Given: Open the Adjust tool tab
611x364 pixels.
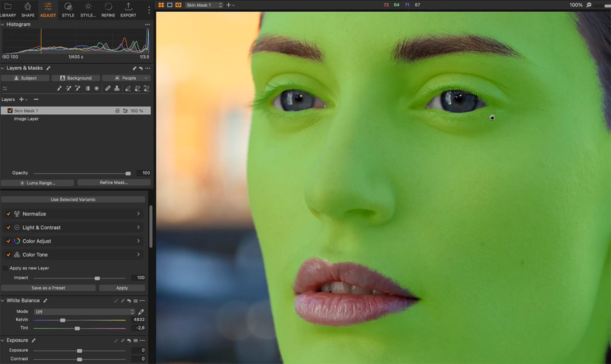Looking at the screenshot, I should point(48,10).
